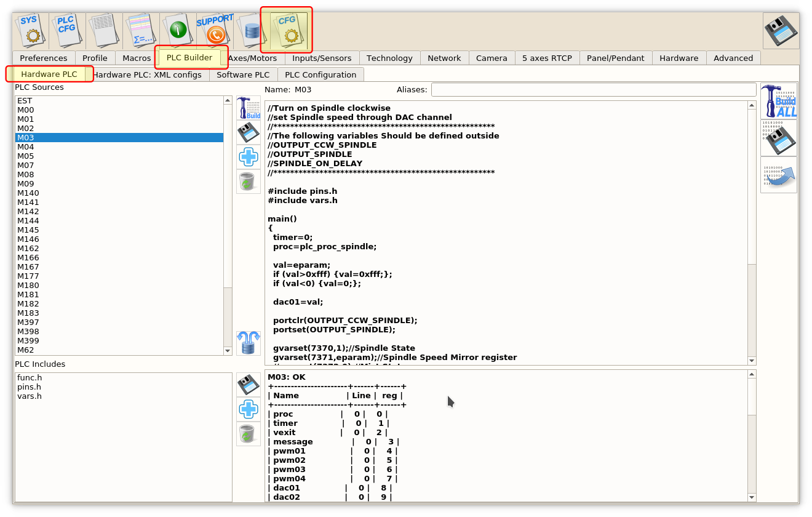The image size is (812, 517).
Task: Click the Aliases input field
Action: point(593,90)
